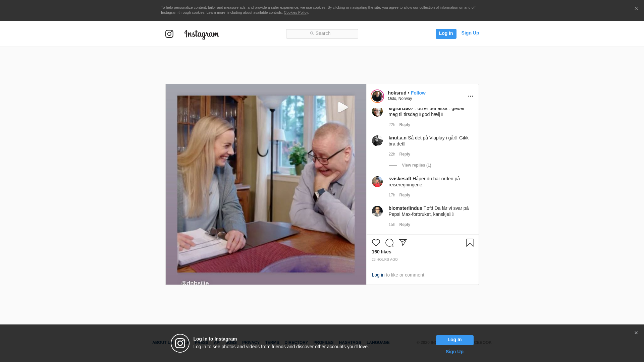Open the top Sign Up link
The image size is (644, 362).
tap(470, 33)
